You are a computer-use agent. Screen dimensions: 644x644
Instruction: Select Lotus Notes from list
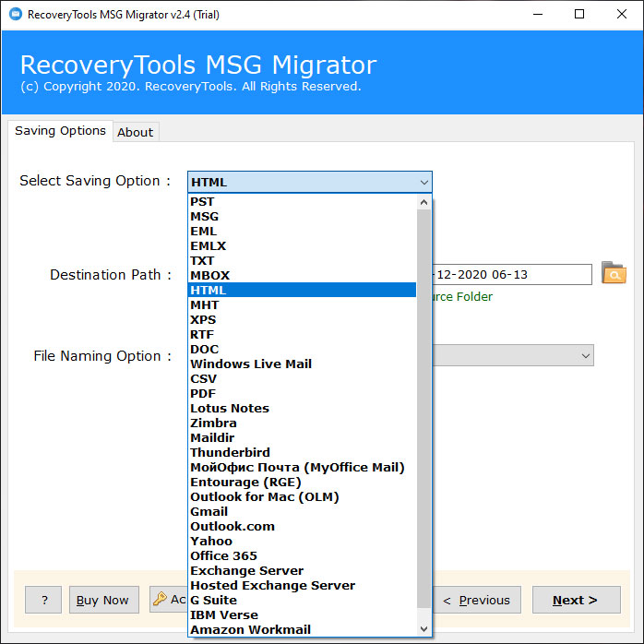302,408
